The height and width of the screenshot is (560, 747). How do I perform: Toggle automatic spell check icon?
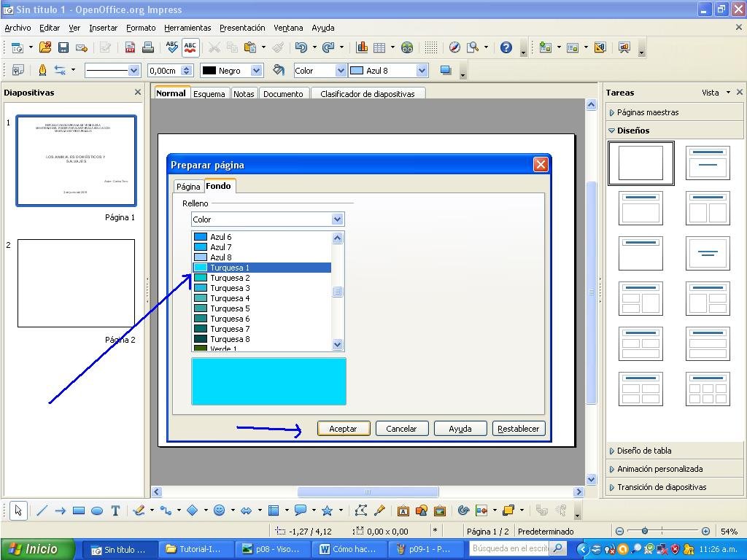pyautogui.click(x=190, y=47)
